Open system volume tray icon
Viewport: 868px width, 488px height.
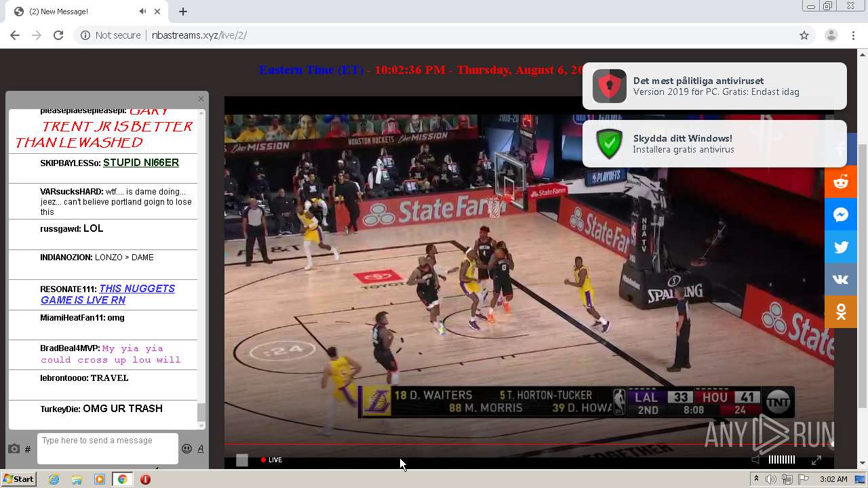pos(771,479)
